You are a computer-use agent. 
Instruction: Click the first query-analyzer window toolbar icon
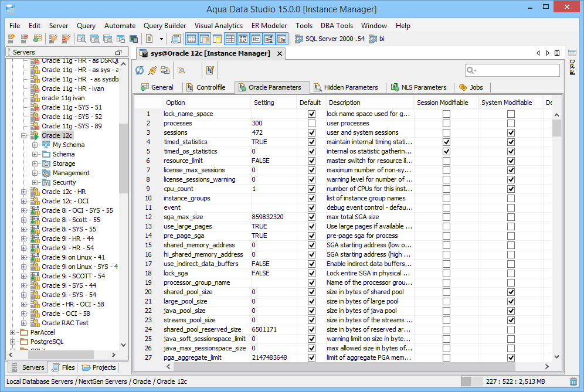[x=82, y=39]
